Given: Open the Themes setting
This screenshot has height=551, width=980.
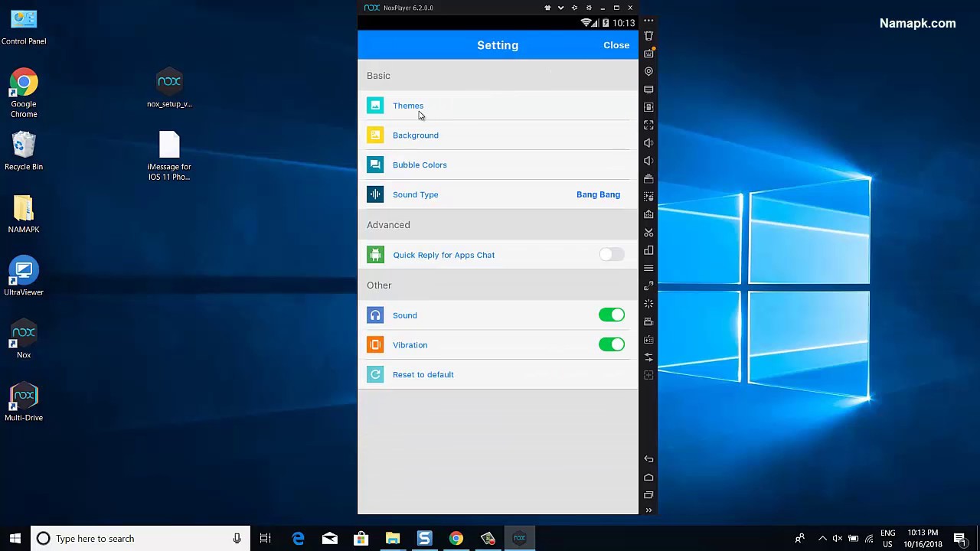Looking at the screenshot, I should click(x=498, y=106).
